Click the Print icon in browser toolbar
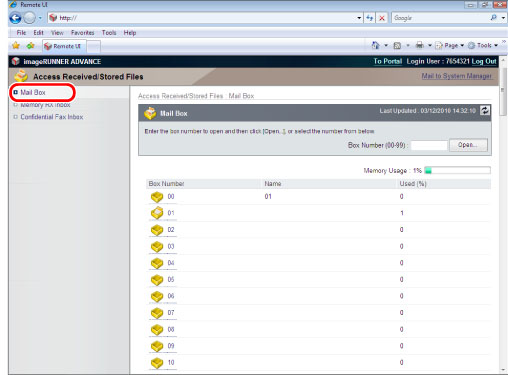 pos(420,45)
